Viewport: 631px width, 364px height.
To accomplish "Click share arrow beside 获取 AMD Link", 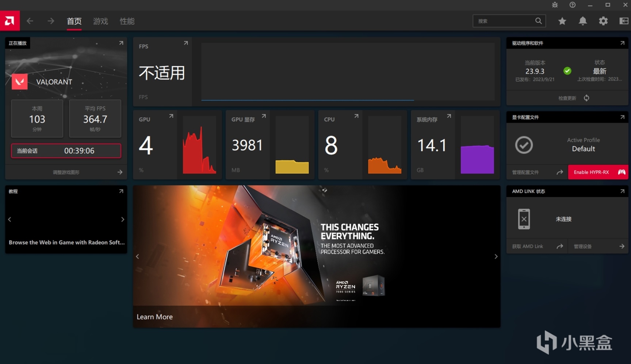I will click(x=560, y=247).
